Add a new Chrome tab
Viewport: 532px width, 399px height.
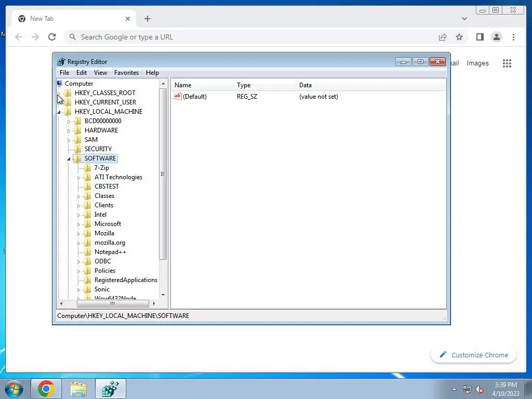pyautogui.click(x=147, y=19)
